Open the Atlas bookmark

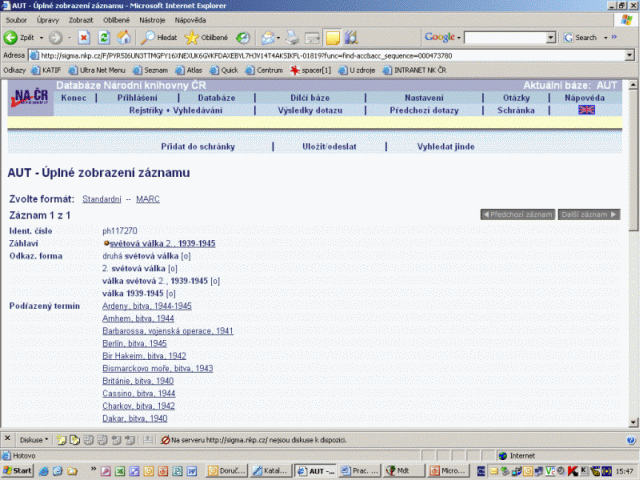189,70
